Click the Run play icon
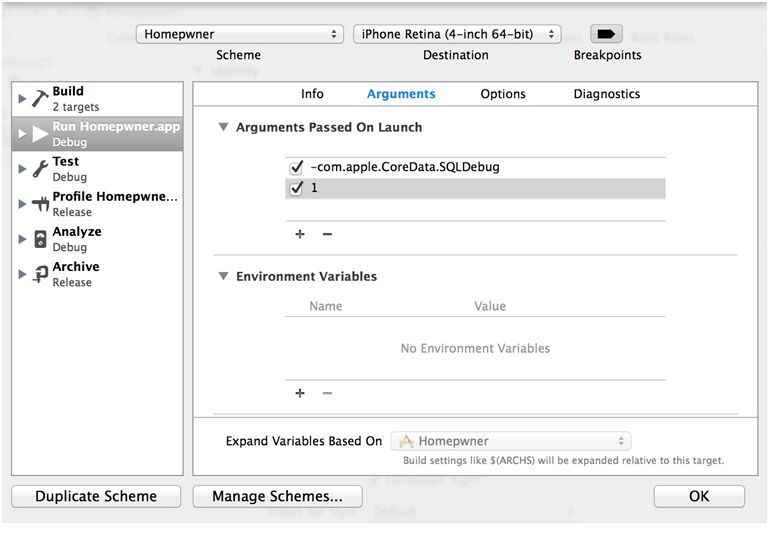 40,133
